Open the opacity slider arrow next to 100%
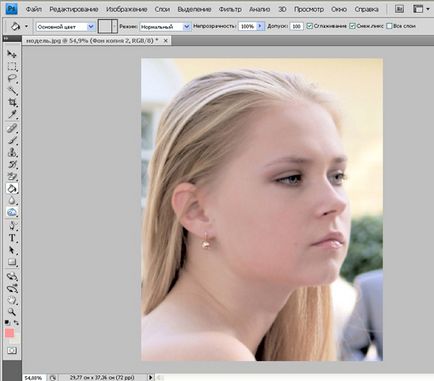The width and height of the screenshot is (434, 381). coord(260,26)
